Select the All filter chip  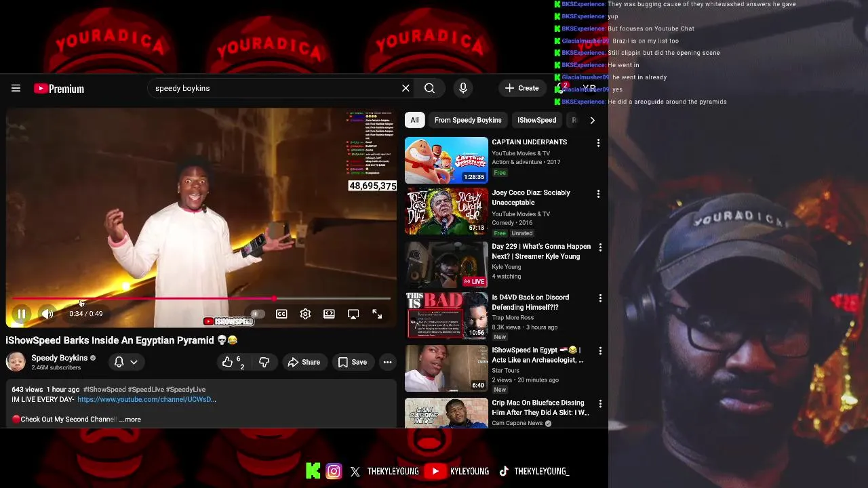pos(414,120)
